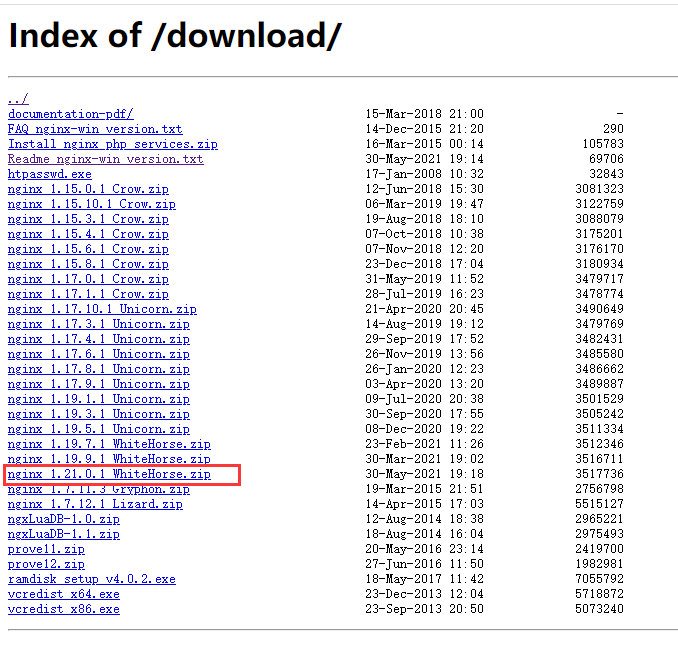Download nginx 1.7.11.3 Gryphon.zip
678x651 pixels.
point(99,489)
